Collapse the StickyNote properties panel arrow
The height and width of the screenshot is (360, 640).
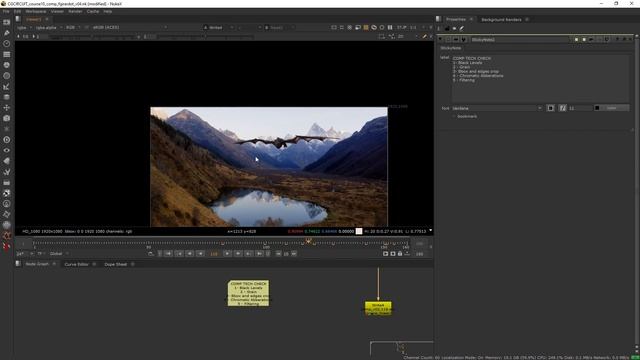point(441,40)
